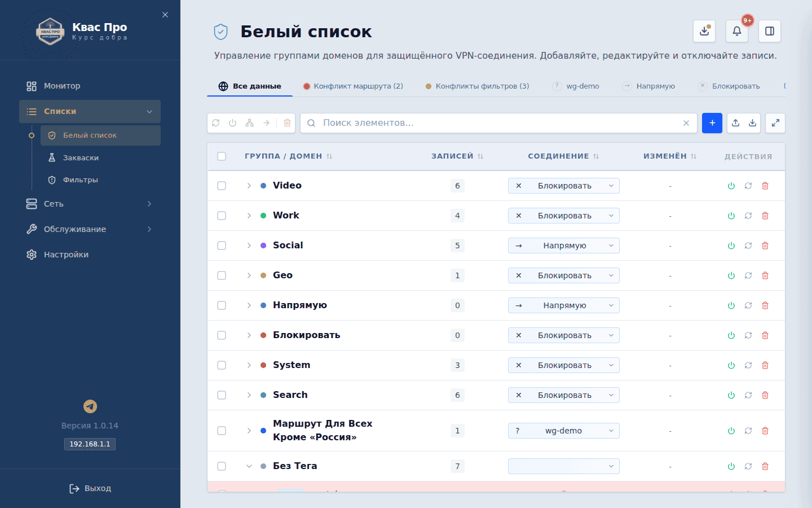
Task: Open wg-demo connection dropdown
Action: click(564, 431)
